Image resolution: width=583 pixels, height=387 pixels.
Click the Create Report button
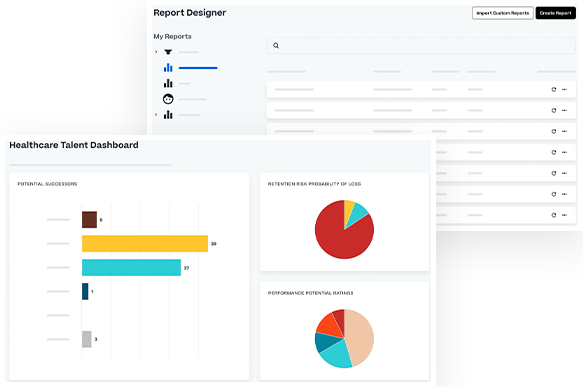[x=555, y=13]
